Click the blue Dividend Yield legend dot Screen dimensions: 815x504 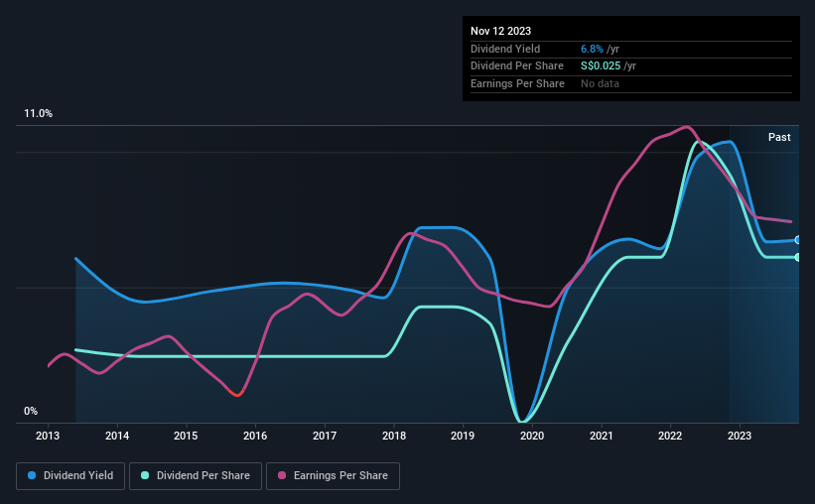(32, 475)
